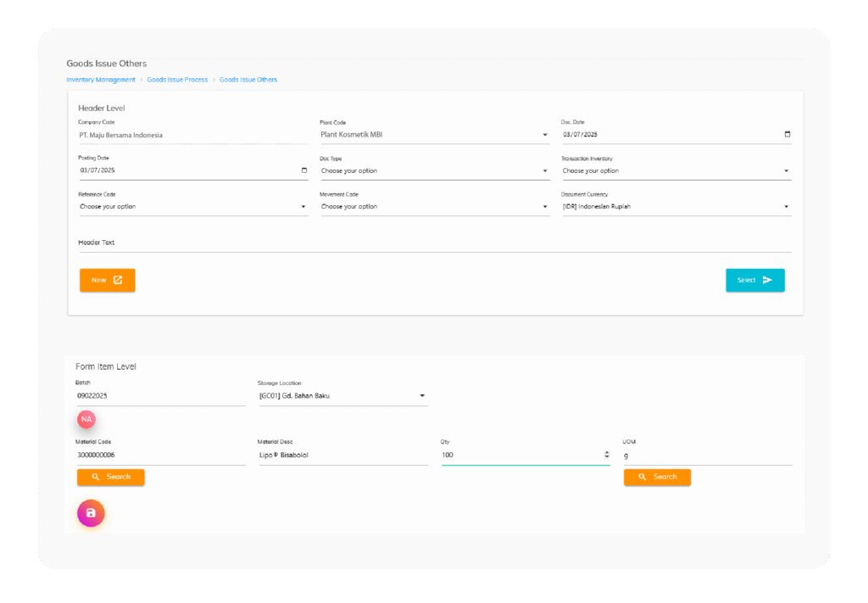The image size is (868, 603).
Task: Open the Movement Code dropdown
Action: (545, 207)
